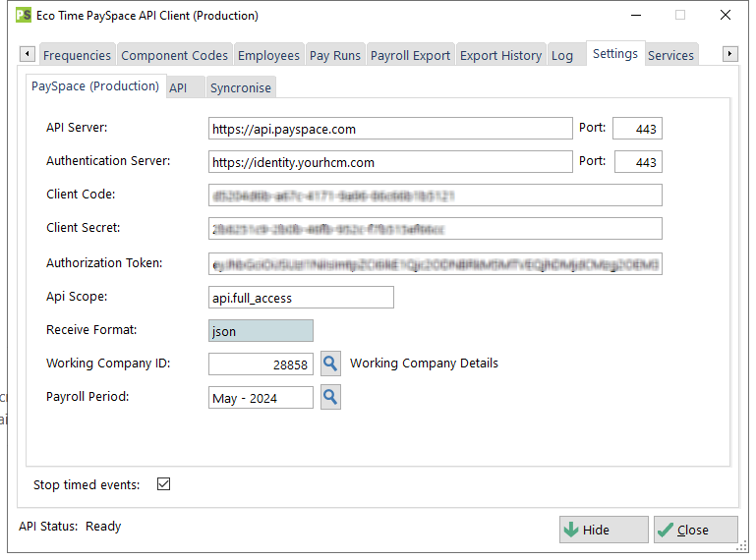The height and width of the screenshot is (560, 756).
Task: Click into the Client Code field
Action: coord(436,196)
